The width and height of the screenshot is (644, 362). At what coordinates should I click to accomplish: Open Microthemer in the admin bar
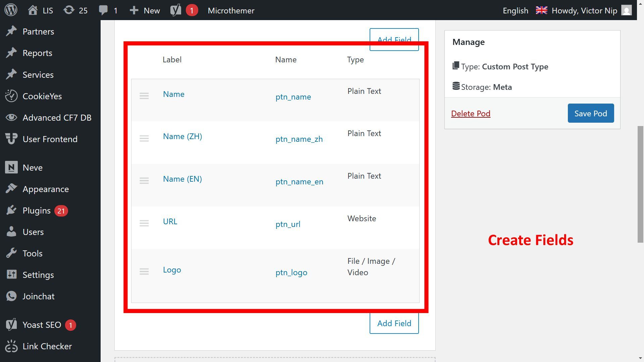pos(231,10)
